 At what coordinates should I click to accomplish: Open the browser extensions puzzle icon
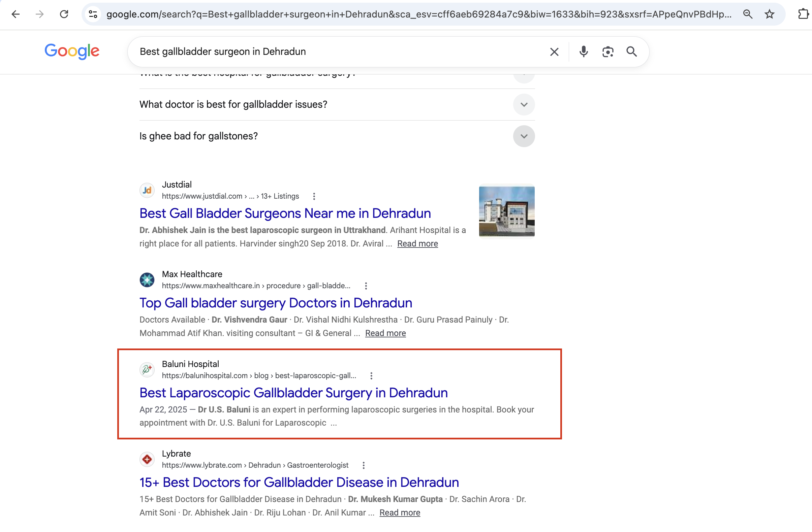803,14
